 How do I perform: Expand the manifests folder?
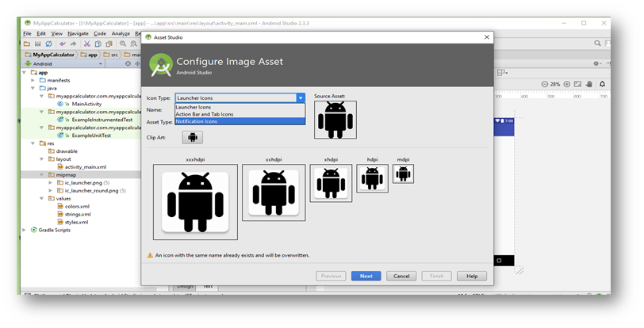pos(33,81)
